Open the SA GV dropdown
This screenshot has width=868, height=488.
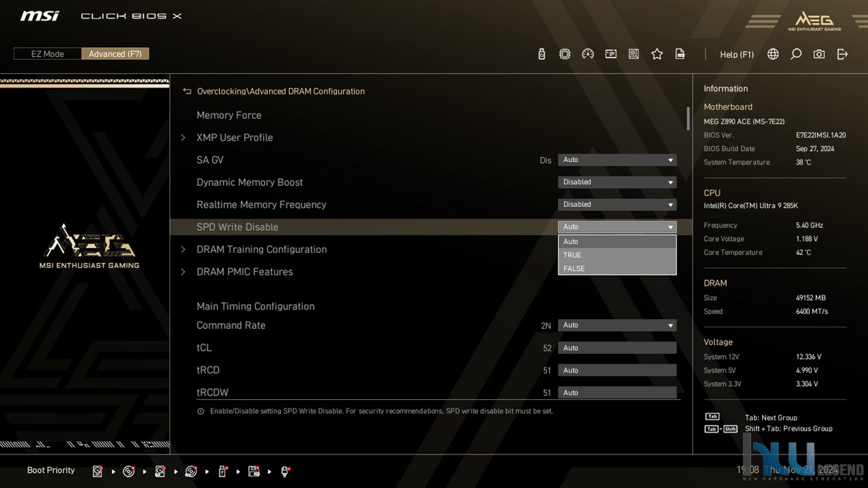pos(617,160)
